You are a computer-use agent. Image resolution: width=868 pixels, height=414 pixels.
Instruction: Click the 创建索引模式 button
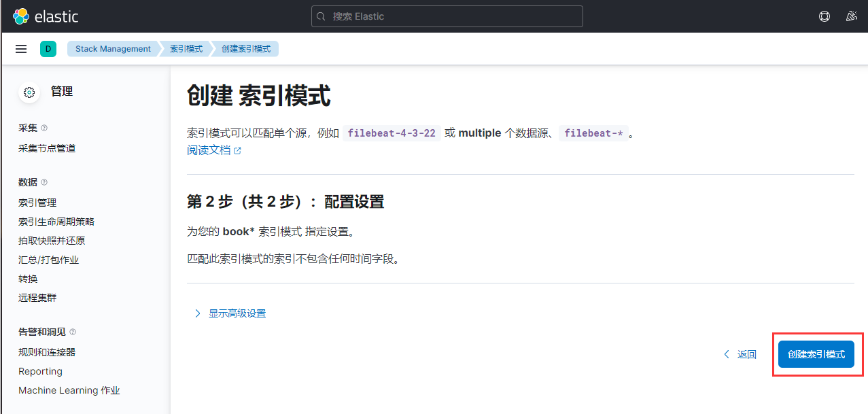816,354
